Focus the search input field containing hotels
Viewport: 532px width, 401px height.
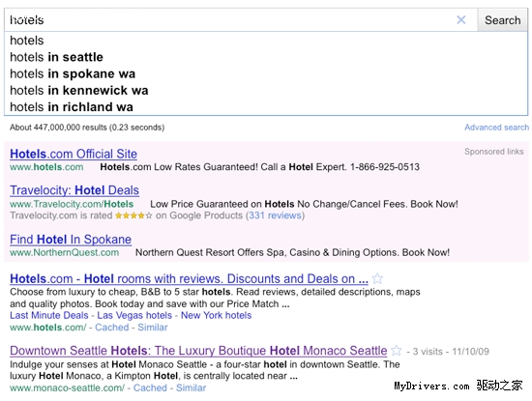pyautogui.click(x=231, y=20)
